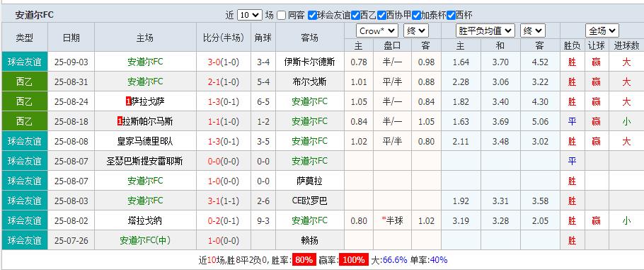Image resolution: width=644 pixels, height=270 pixels.
Task: Click the 角球 column header
Action: 263,38
